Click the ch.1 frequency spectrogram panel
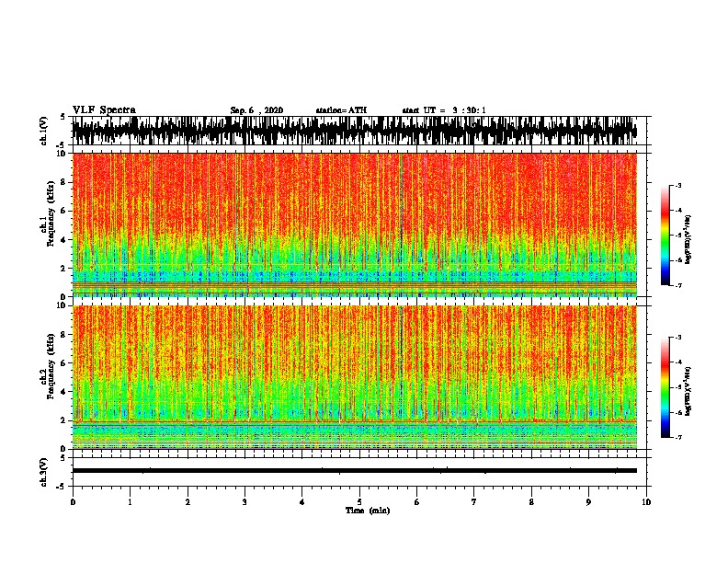This screenshot has height=563, width=728. tap(355, 224)
